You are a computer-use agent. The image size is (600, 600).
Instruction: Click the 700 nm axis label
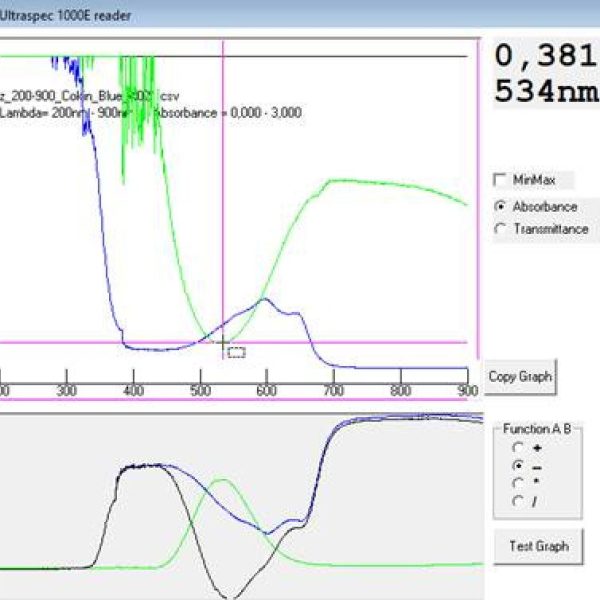334,391
